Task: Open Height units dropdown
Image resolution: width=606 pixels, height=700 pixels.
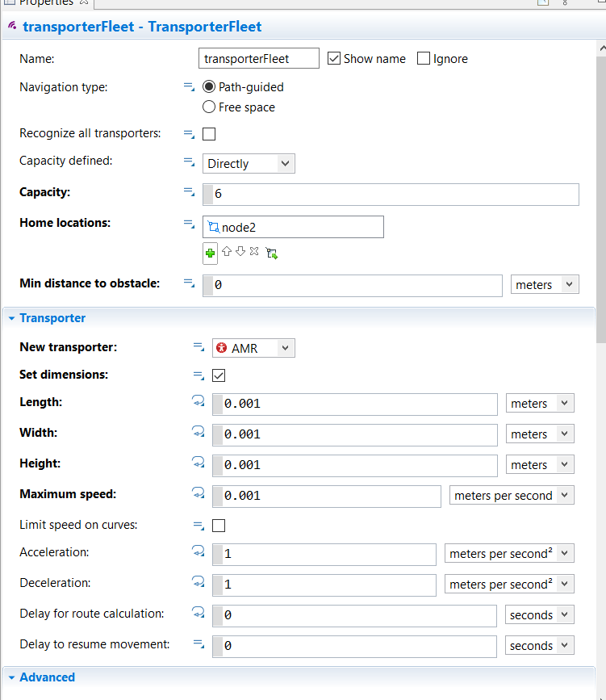Action: 540,465
